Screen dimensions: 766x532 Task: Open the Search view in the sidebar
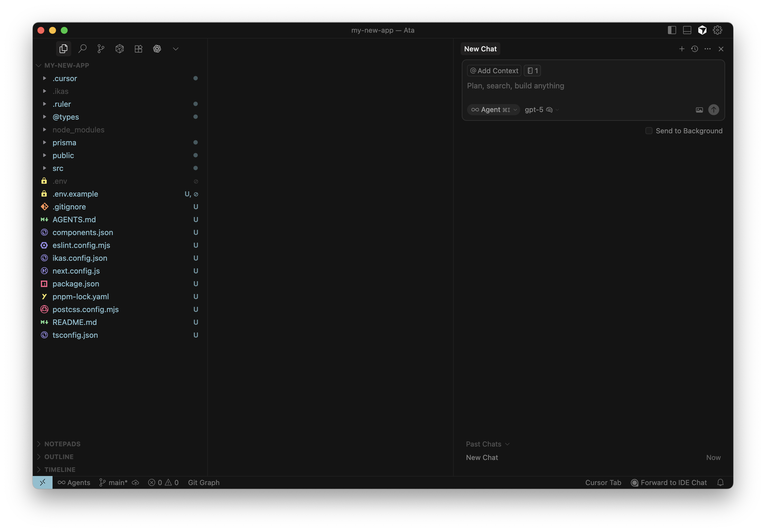[x=82, y=48]
